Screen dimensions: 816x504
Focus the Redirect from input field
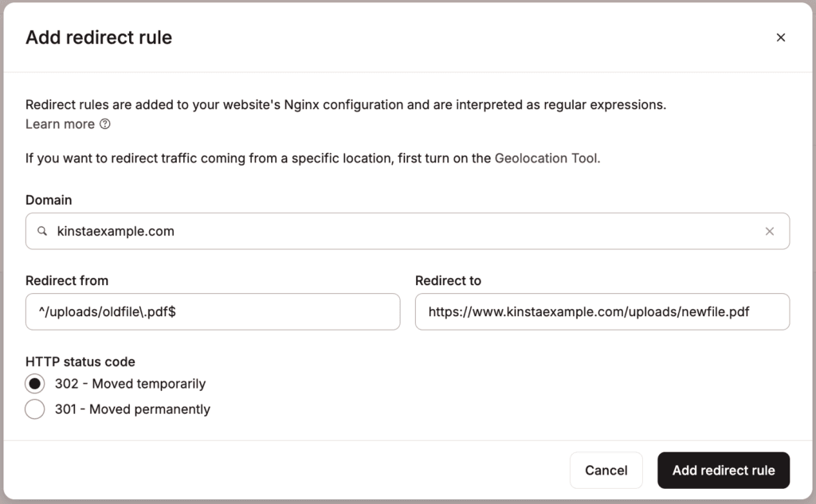click(x=212, y=311)
